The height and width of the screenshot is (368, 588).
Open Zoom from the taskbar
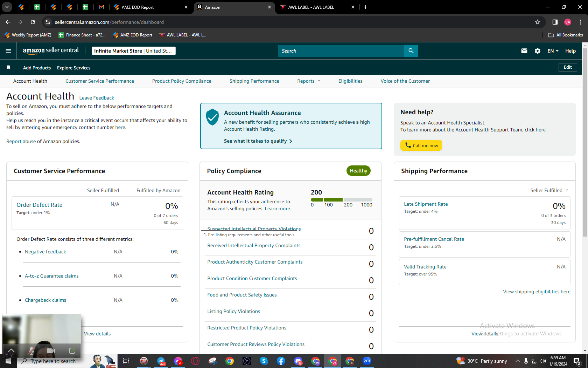[367, 361]
